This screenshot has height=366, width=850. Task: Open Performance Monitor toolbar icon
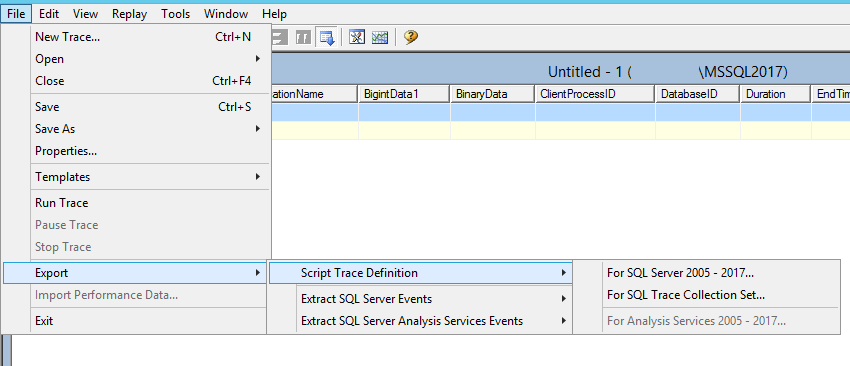tap(379, 37)
